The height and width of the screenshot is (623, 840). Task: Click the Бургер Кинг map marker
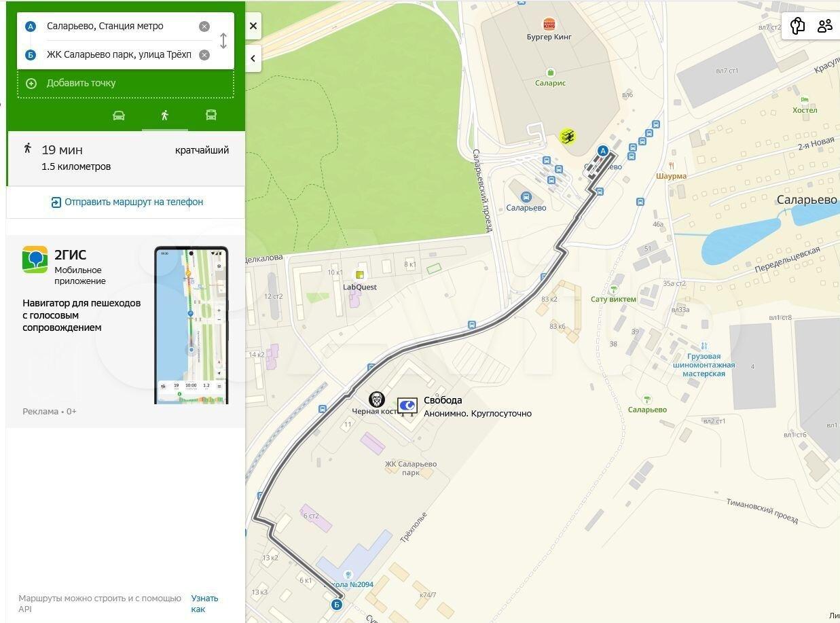point(549,25)
